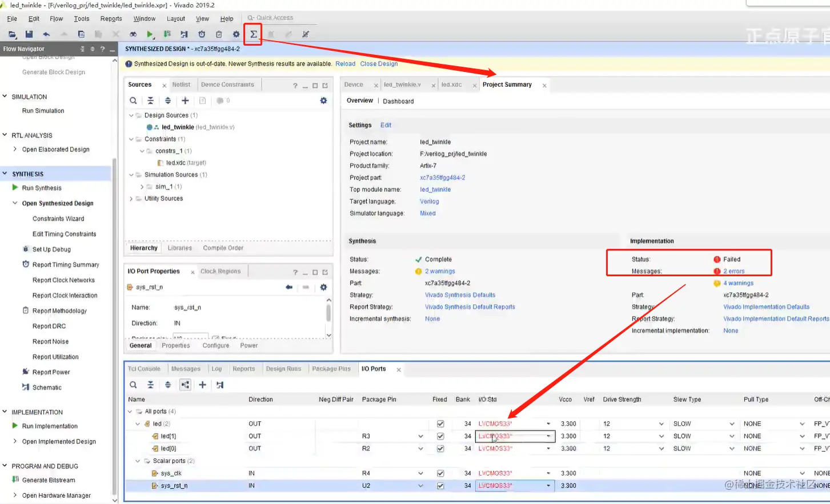Click I/O Port Properties back arrow icon
The width and height of the screenshot is (830, 504).
click(289, 287)
